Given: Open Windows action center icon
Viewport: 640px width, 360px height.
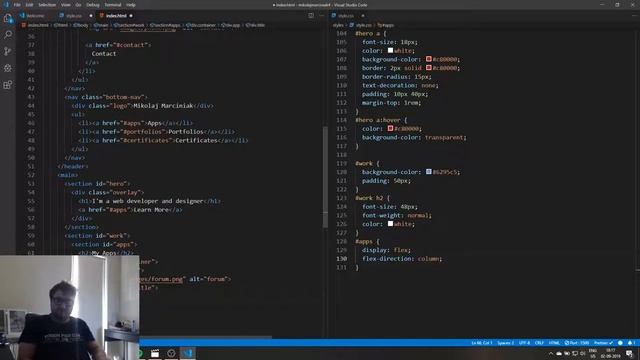Looking at the screenshot, I should 629,353.
